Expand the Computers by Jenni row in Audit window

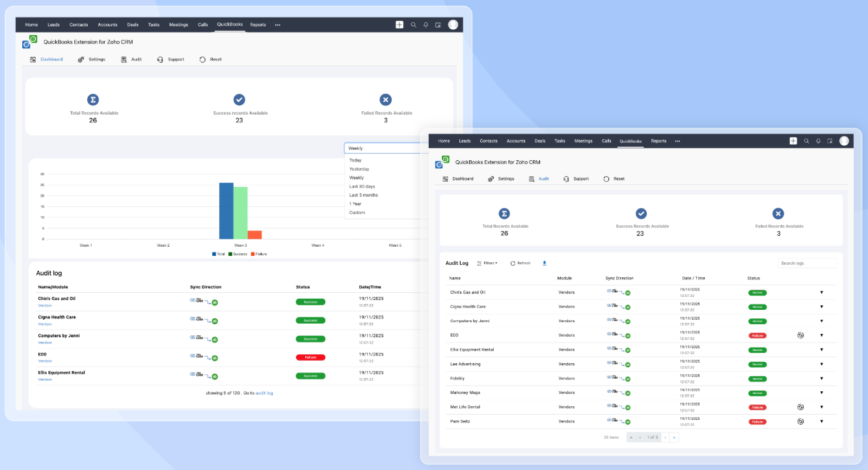(x=821, y=321)
